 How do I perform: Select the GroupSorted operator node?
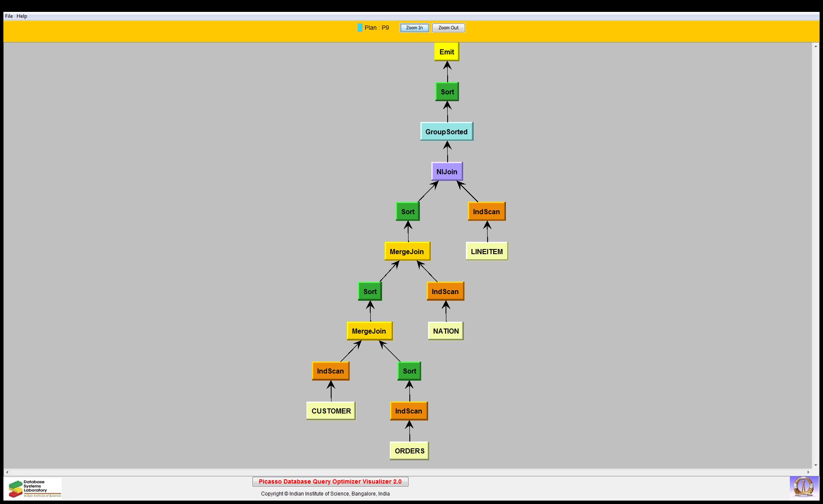(446, 132)
